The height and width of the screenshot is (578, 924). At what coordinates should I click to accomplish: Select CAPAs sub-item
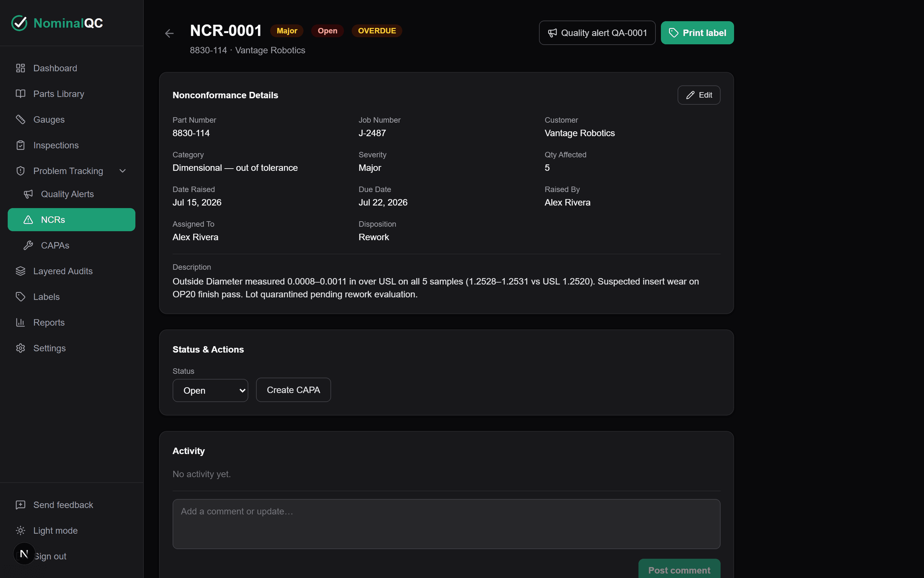[72, 245]
